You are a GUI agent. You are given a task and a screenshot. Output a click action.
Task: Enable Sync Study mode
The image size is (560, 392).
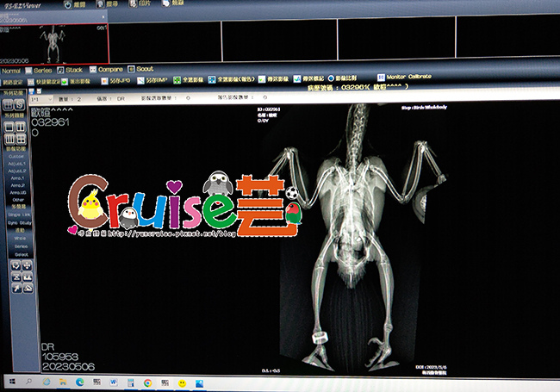click(x=20, y=222)
